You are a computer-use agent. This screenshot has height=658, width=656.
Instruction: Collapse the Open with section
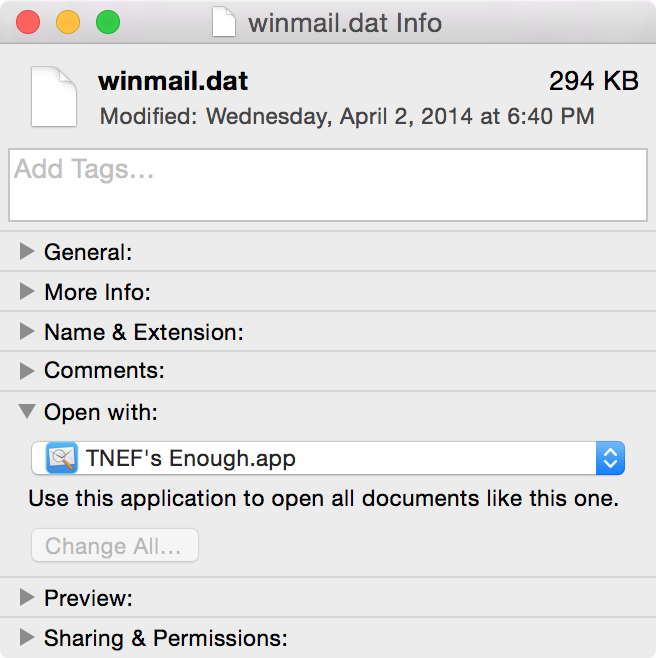[27, 411]
